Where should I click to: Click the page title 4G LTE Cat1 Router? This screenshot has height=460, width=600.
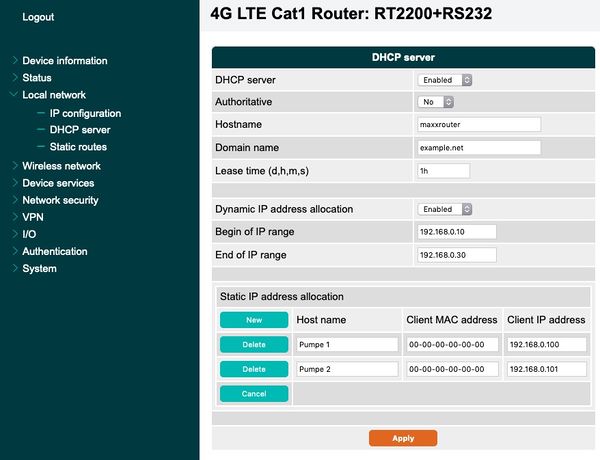[x=351, y=14]
